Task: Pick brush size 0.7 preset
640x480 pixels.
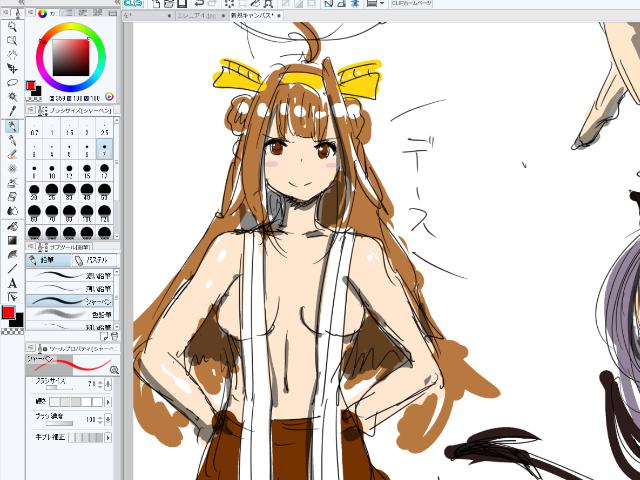Action: (34, 129)
